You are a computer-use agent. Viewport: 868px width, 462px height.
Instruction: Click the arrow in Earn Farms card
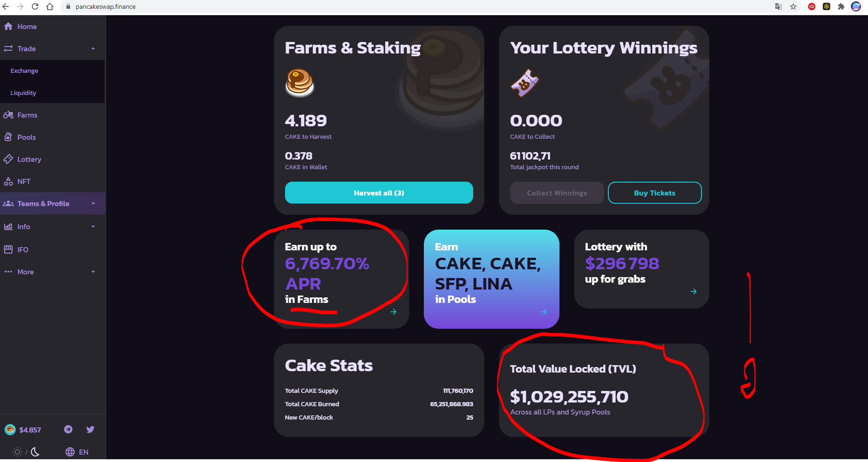tap(393, 312)
